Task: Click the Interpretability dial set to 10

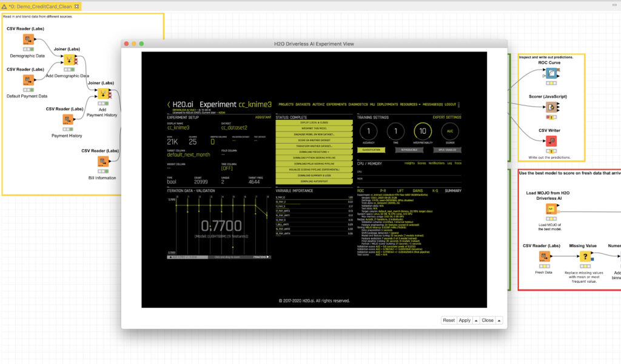Action: click(x=421, y=132)
